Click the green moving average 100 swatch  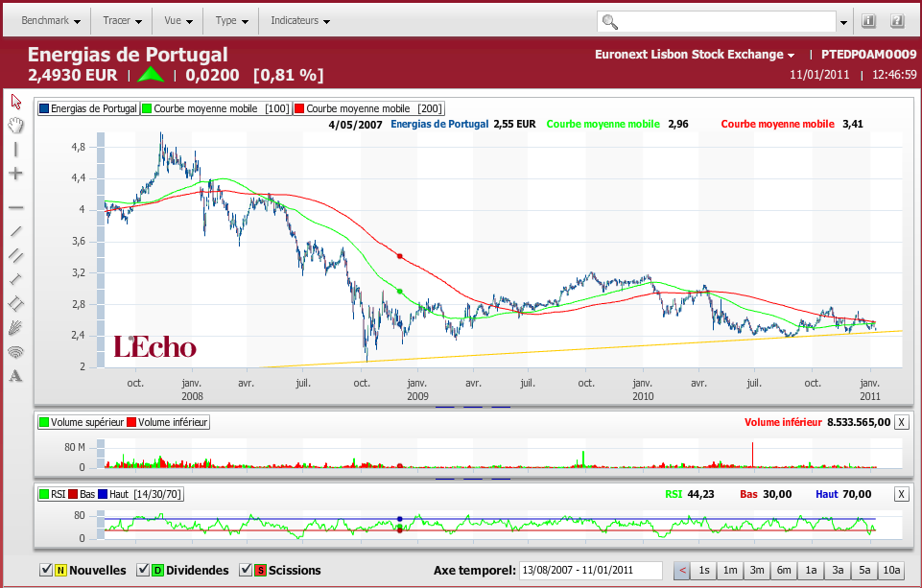tap(147, 108)
